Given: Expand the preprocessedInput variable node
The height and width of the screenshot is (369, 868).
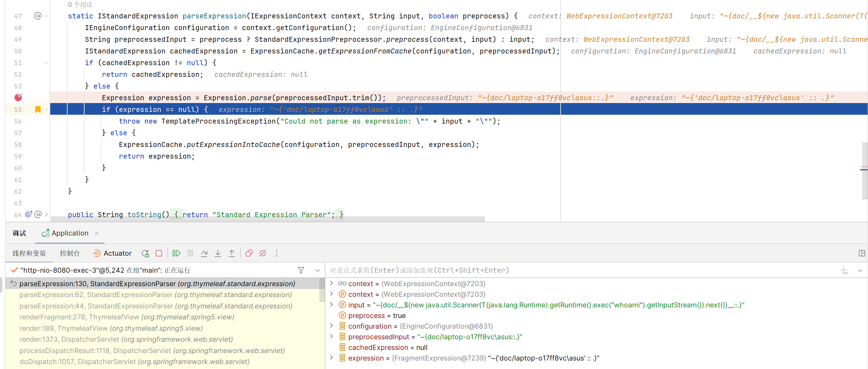Looking at the screenshot, I should (x=331, y=336).
